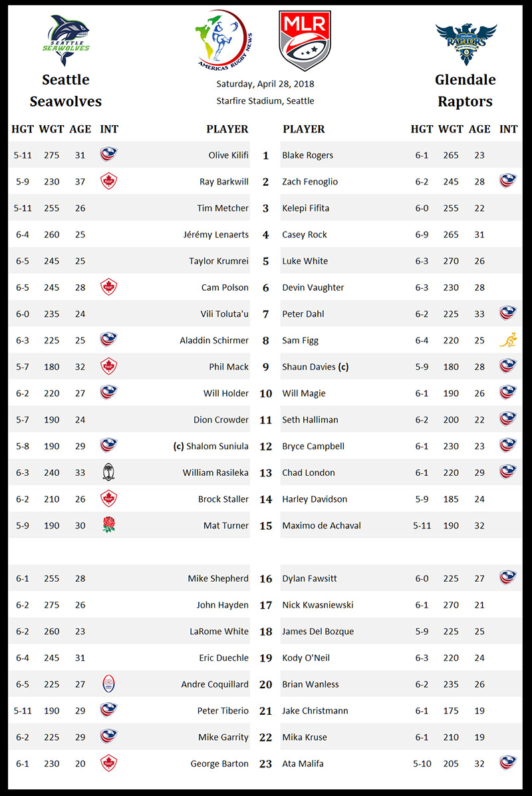Click the Glendale Raptors team name
The width and height of the screenshot is (532, 796).
465,91
